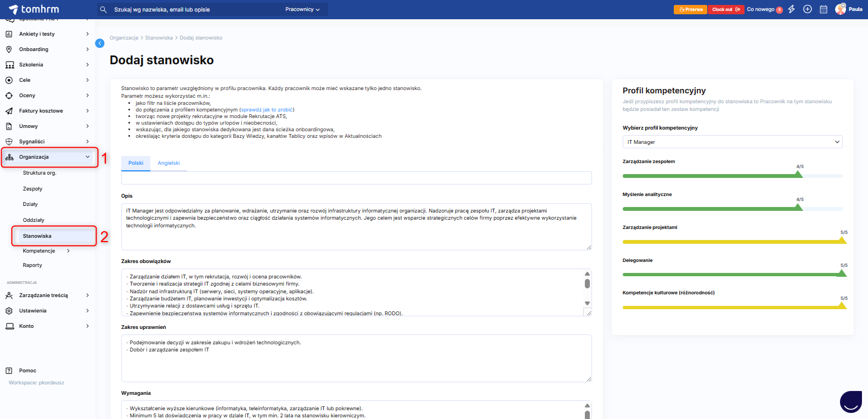Click the Sygnaliści icon
This screenshot has width=868, height=419.
tap(9, 142)
